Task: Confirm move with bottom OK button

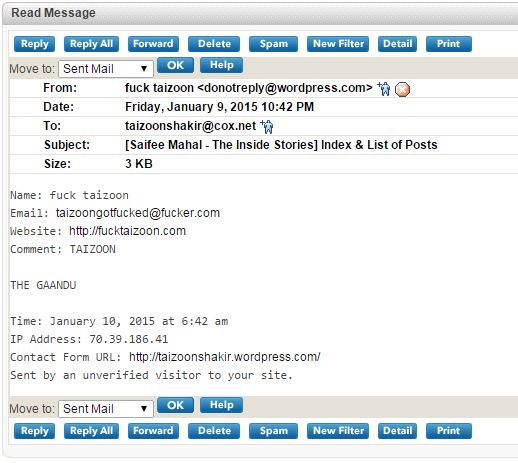Action: (x=175, y=405)
